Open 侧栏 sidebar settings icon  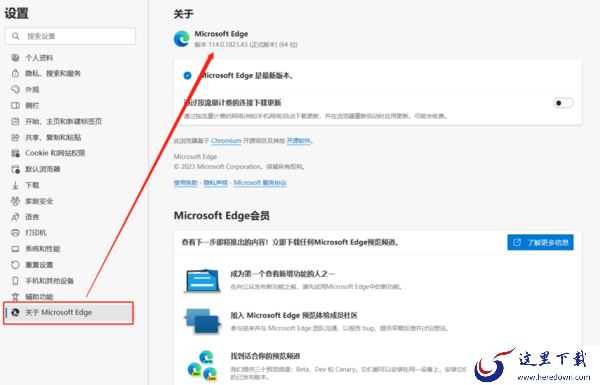(x=15, y=106)
